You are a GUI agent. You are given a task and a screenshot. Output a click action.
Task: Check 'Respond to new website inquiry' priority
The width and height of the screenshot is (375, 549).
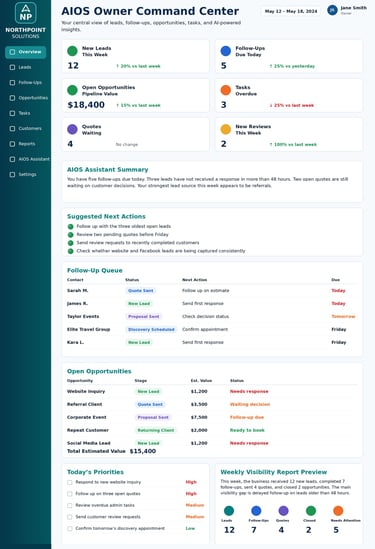[70, 482]
